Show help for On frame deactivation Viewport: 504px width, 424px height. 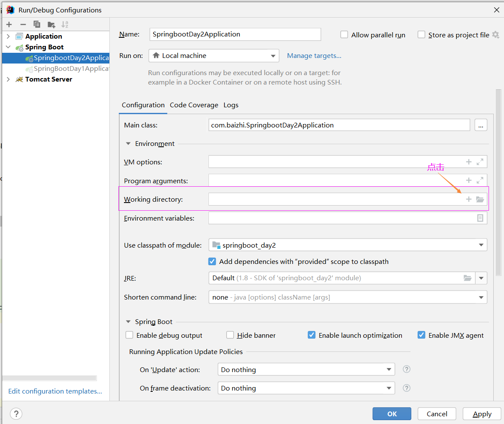click(406, 388)
